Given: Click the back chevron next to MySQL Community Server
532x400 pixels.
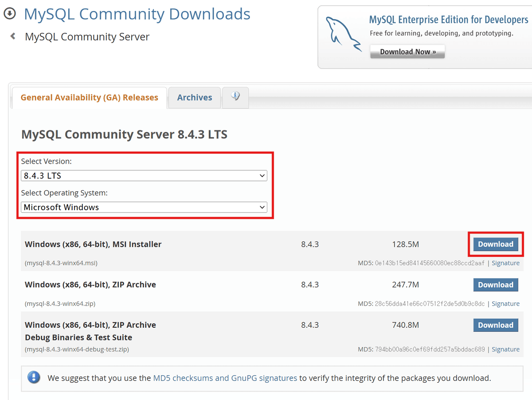Looking at the screenshot, I should [12, 36].
